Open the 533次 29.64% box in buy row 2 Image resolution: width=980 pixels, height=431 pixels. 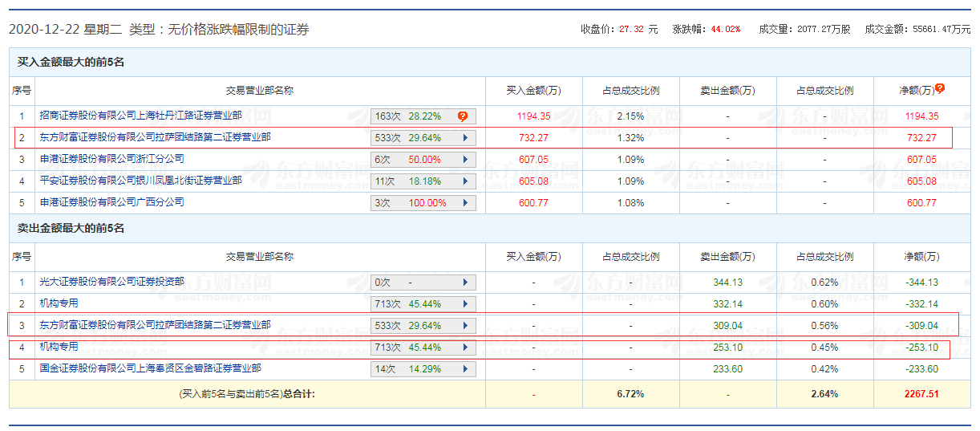[x=423, y=138]
